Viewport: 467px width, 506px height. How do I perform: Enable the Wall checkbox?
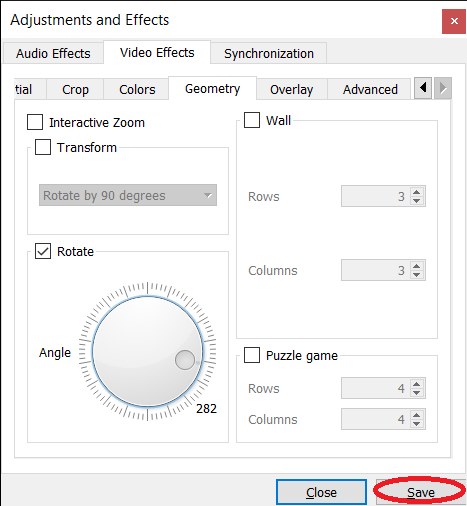coord(252,120)
